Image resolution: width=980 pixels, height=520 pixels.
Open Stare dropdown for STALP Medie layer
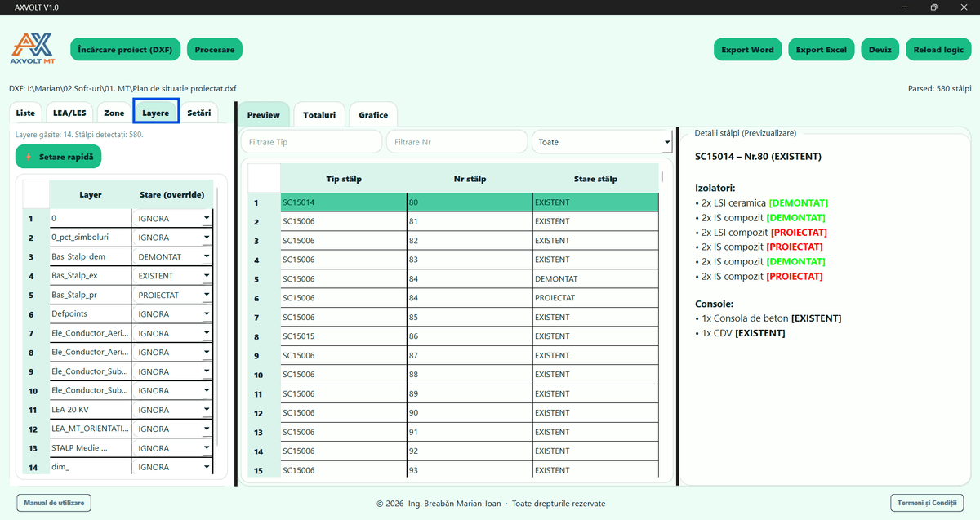(x=172, y=448)
